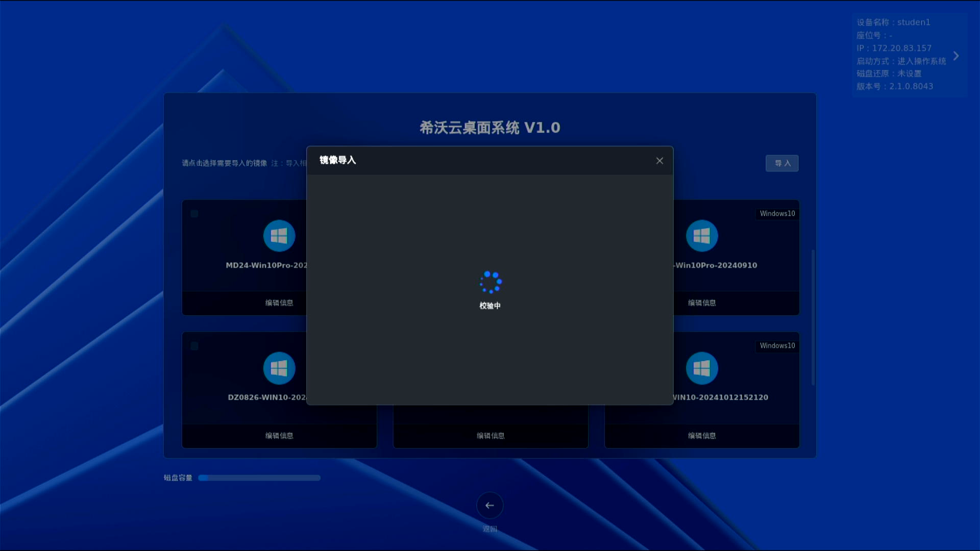Click the DZ0826-WIN10 image name
This screenshot has height=551, width=980.
267,397
